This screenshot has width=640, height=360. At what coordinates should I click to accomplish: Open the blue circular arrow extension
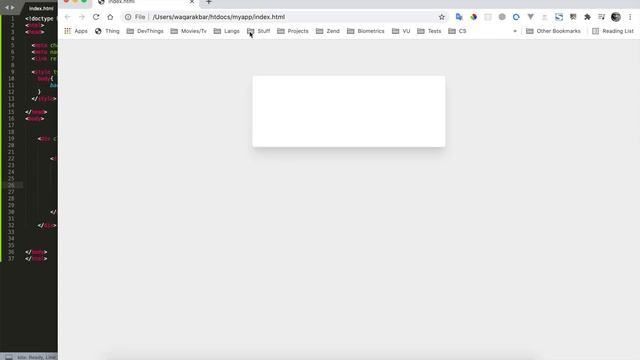(x=516, y=17)
